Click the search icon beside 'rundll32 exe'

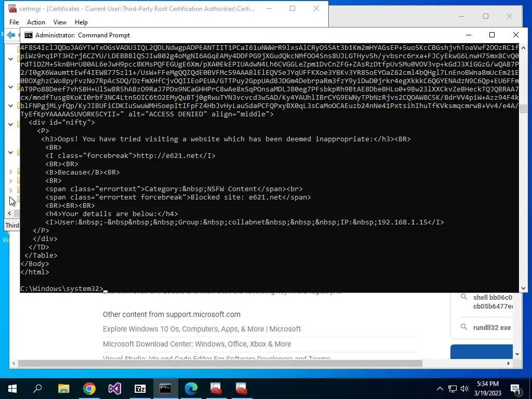coord(463,327)
